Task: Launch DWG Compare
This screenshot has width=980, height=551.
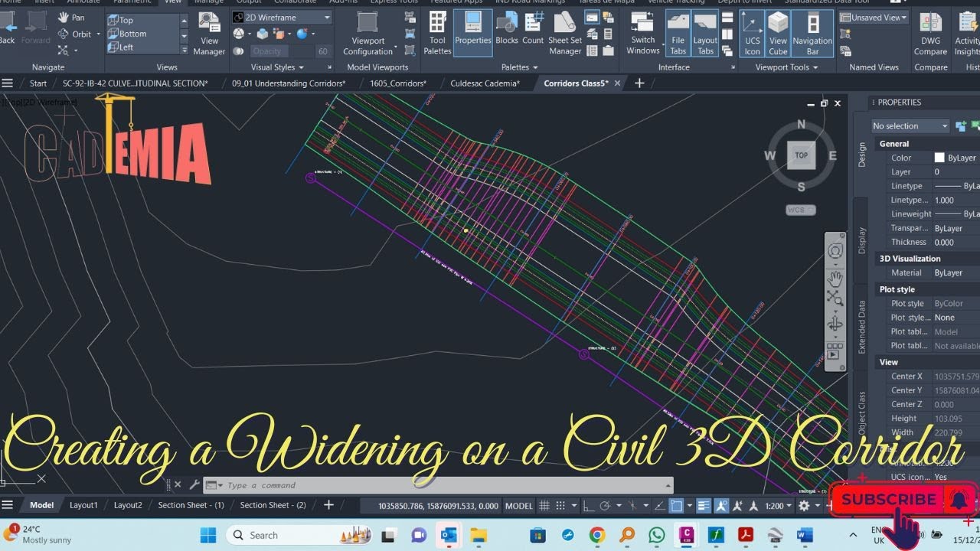Action: tap(930, 34)
